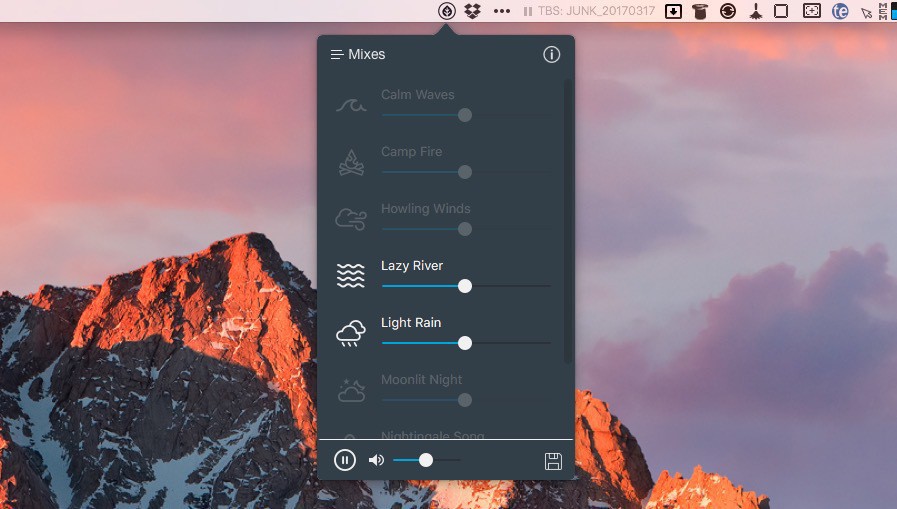Click the Light Rain volume slider
Viewport: 897px width, 509px height.
[x=466, y=343]
